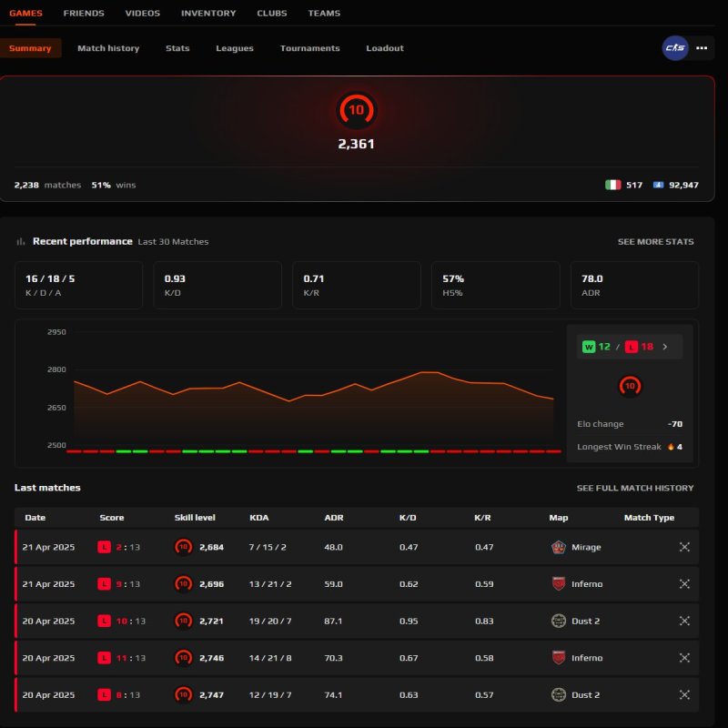Viewport: 728px width, 728px height.
Task: Switch to the Match history tab
Action: point(108,48)
